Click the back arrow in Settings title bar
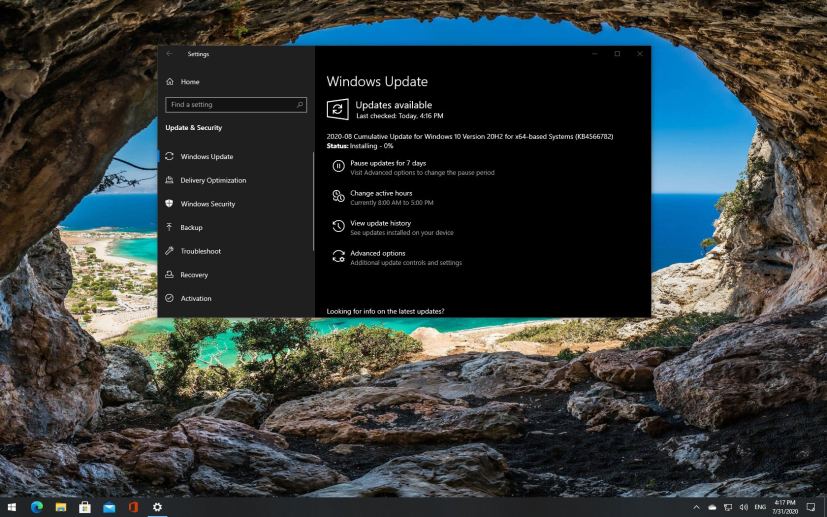The image size is (827, 517). [x=169, y=54]
